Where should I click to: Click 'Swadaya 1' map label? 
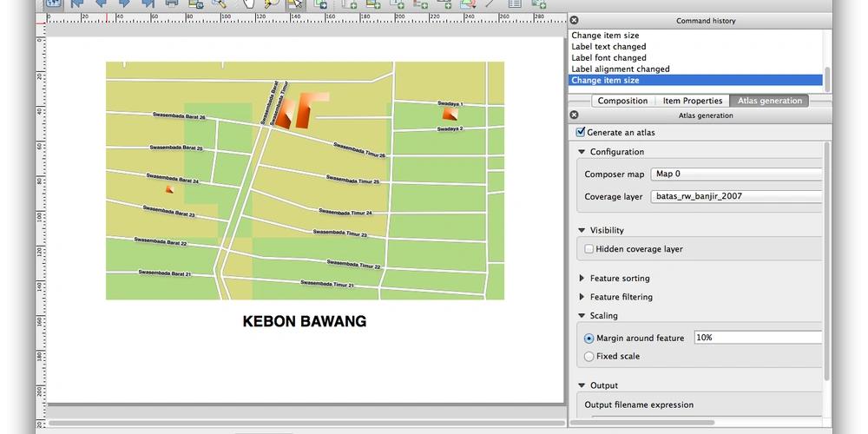[x=450, y=103]
